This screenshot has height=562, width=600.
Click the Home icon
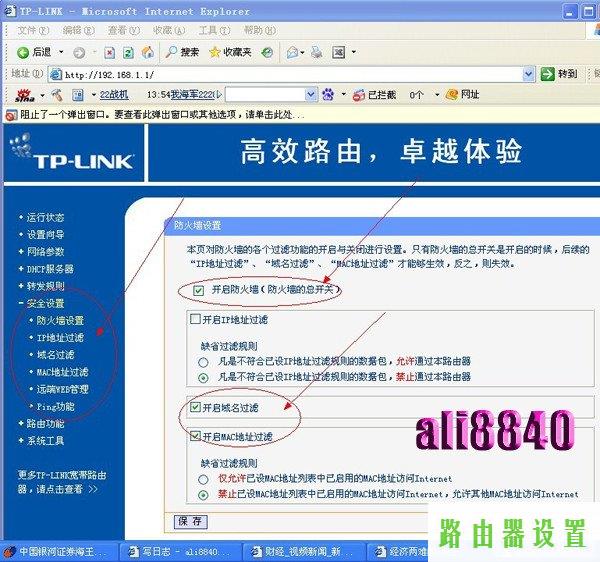pos(148,52)
